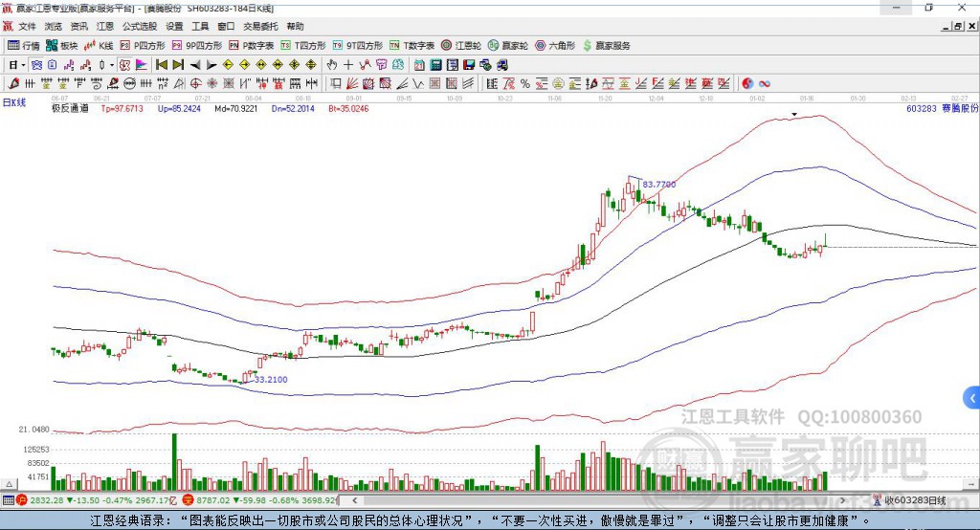Click the 收603283日线 status indicator
This screenshot has width=980, height=530.
909,500
